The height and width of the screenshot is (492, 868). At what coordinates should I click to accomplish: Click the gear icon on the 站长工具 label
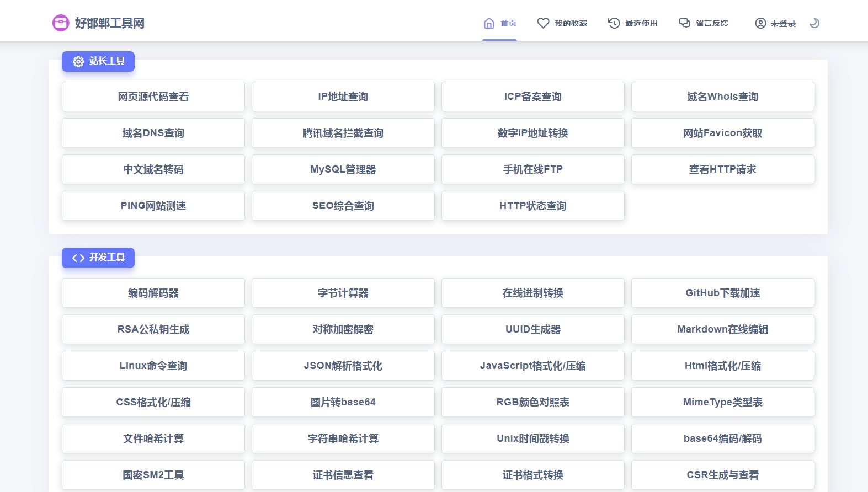78,62
